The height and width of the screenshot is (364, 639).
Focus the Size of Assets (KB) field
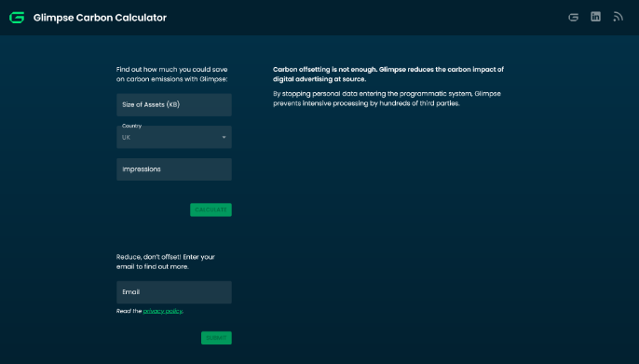[x=174, y=105]
